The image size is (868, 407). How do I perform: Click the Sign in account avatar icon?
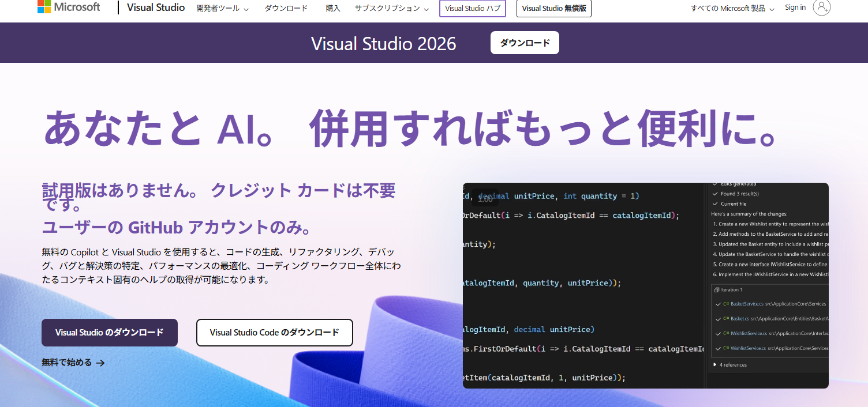click(x=821, y=7)
